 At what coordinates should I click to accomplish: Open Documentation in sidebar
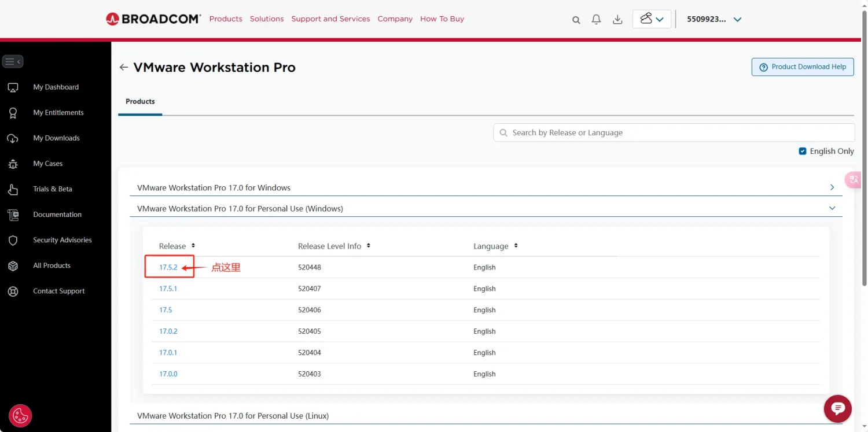(x=57, y=215)
